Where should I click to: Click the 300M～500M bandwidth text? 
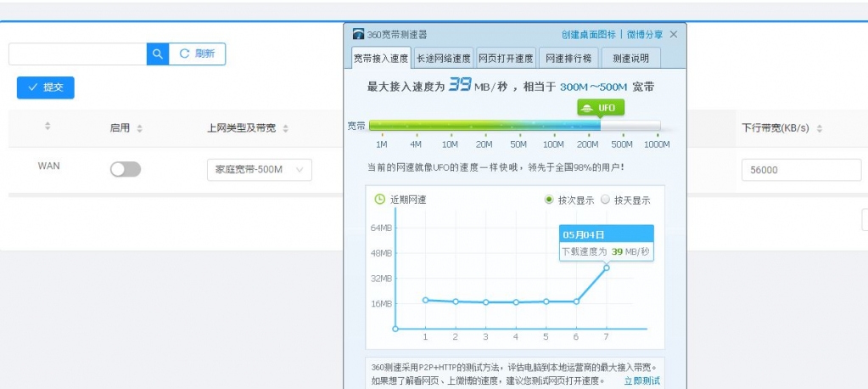pyautogui.click(x=593, y=87)
